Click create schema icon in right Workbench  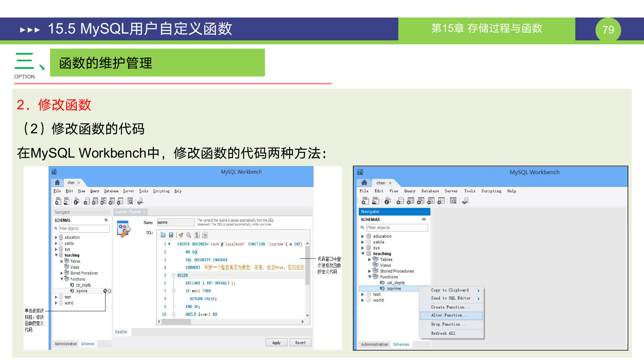coord(400,200)
